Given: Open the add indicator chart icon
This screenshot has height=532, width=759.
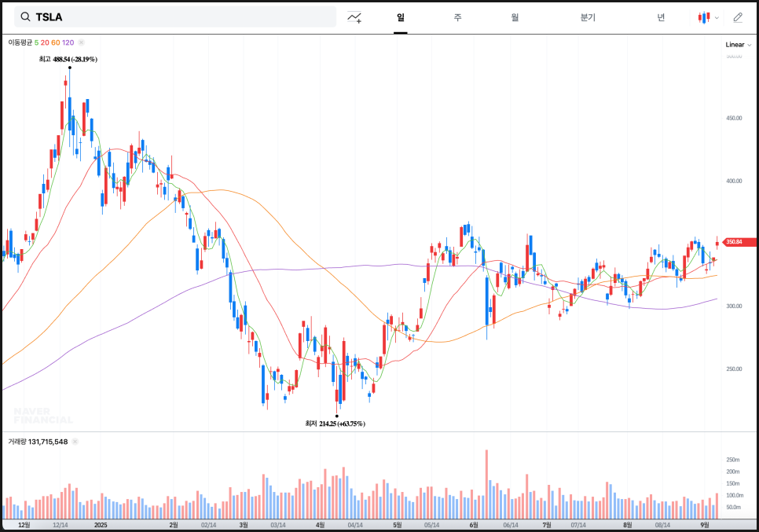Looking at the screenshot, I should point(354,17).
